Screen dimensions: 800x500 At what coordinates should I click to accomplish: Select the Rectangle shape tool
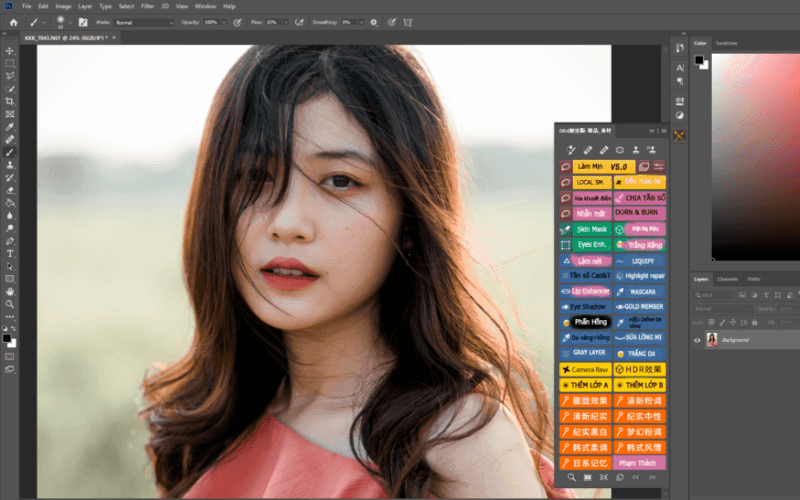[10, 279]
